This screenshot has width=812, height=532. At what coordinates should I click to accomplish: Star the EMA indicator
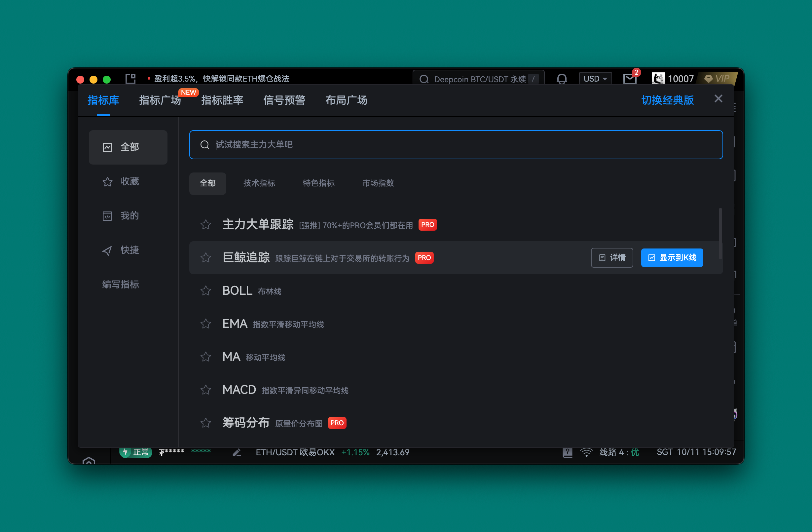tap(206, 324)
